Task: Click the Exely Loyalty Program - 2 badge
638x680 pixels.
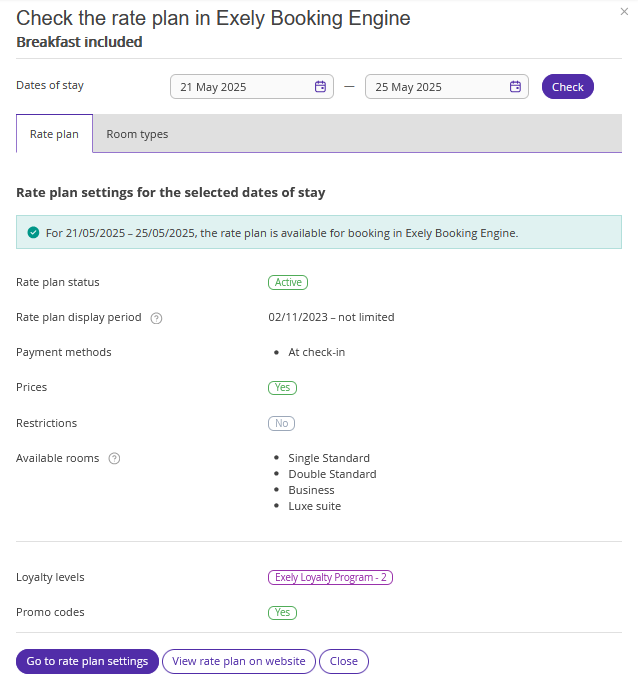Action: (x=330, y=577)
